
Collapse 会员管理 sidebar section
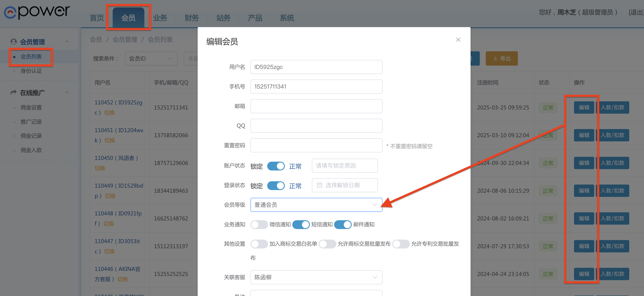pos(67,42)
